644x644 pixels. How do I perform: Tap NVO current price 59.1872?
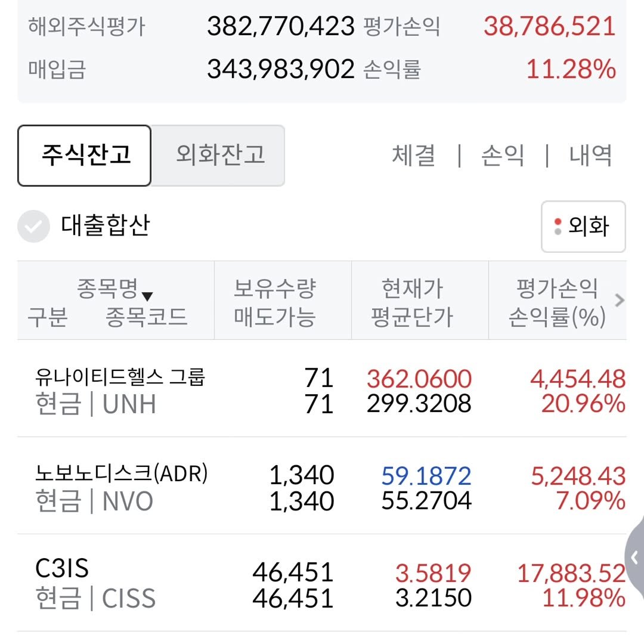(x=426, y=476)
